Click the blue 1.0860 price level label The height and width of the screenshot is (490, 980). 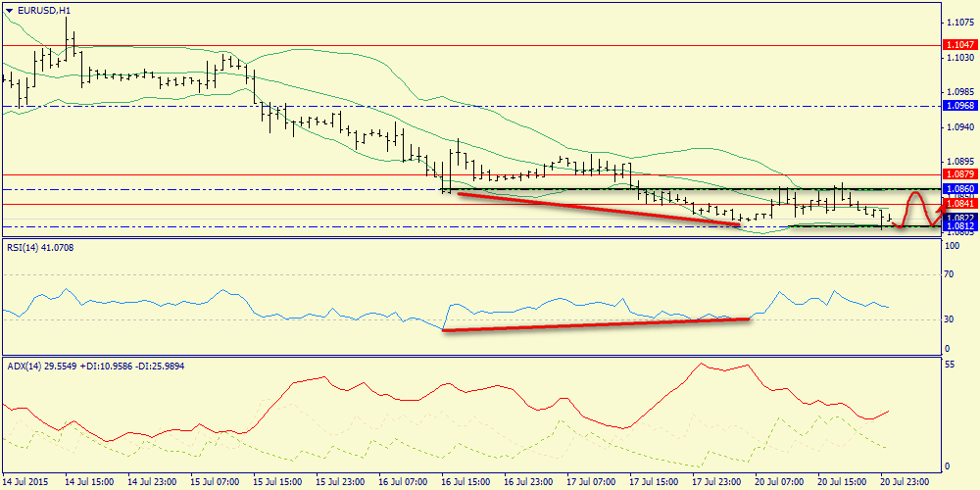[x=958, y=189]
